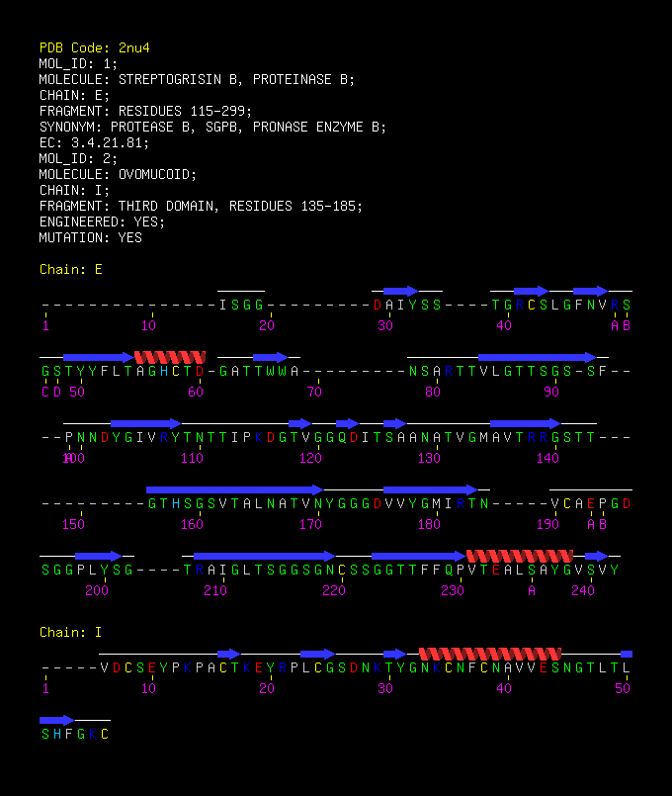This screenshot has height=796, width=672.
Task: Click the strand arrow above SHFGKC
Action: (56, 720)
